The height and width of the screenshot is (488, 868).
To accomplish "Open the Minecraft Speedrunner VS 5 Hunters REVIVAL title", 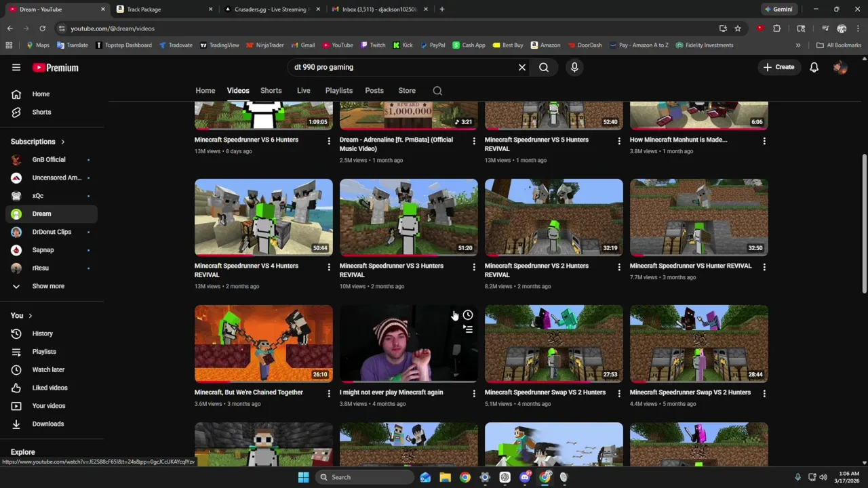I will click(x=536, y=144).
